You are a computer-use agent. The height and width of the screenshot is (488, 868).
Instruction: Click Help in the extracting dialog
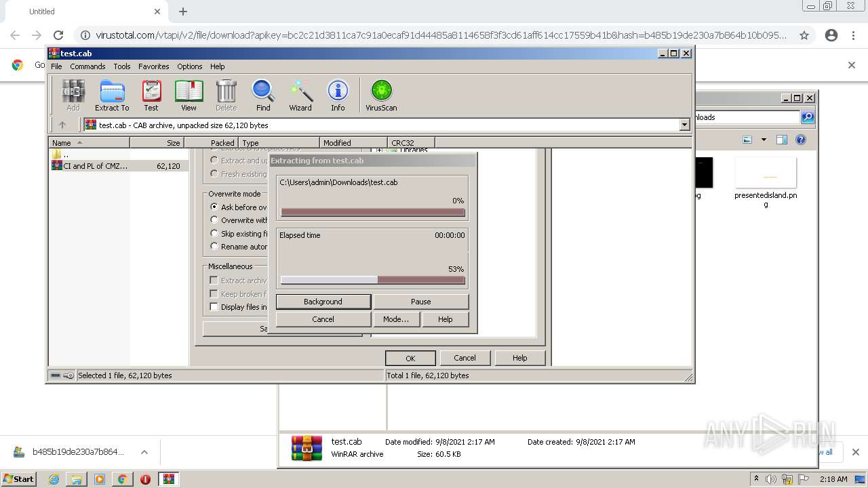(445, 319)
